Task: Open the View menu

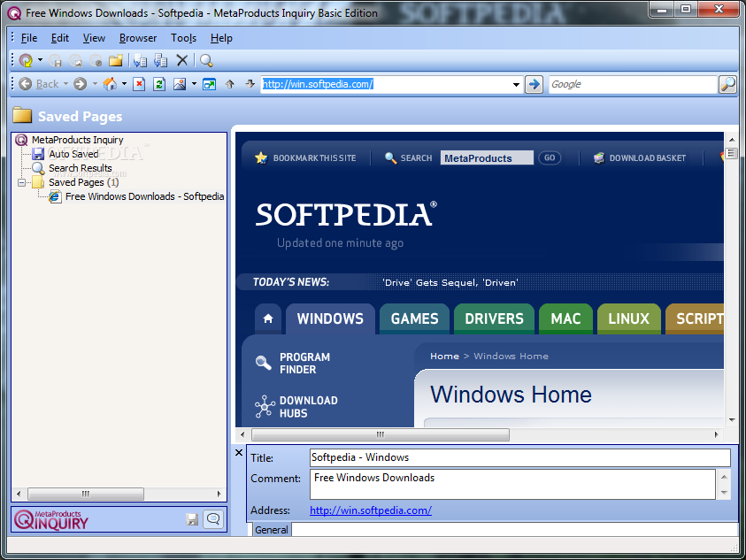Action: 94,38
